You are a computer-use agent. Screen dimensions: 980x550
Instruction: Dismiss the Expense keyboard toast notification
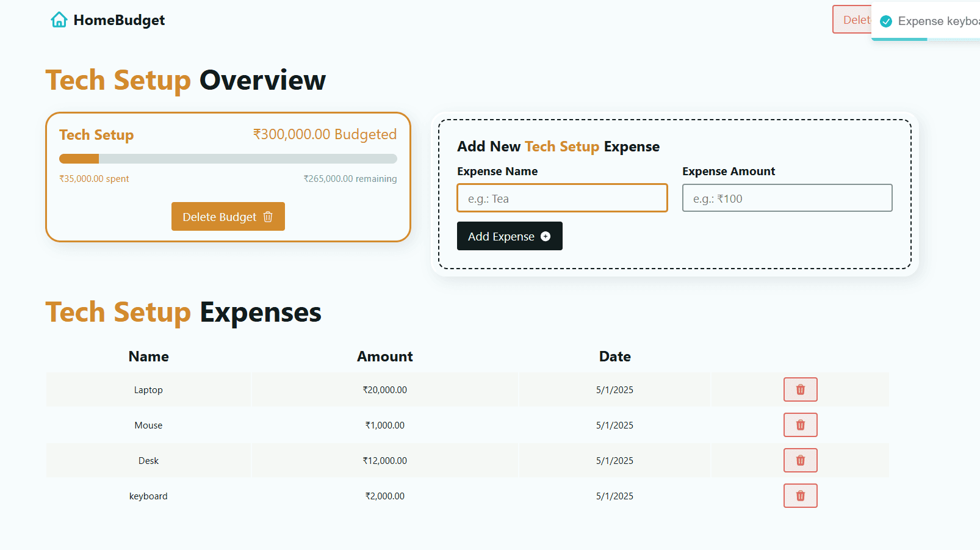pos(926,21)
